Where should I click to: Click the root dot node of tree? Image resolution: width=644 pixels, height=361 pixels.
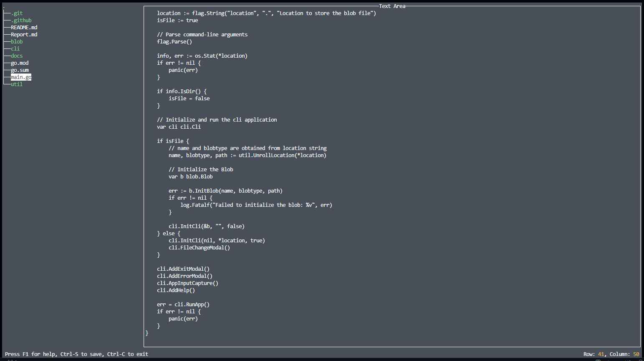(4, 7)
